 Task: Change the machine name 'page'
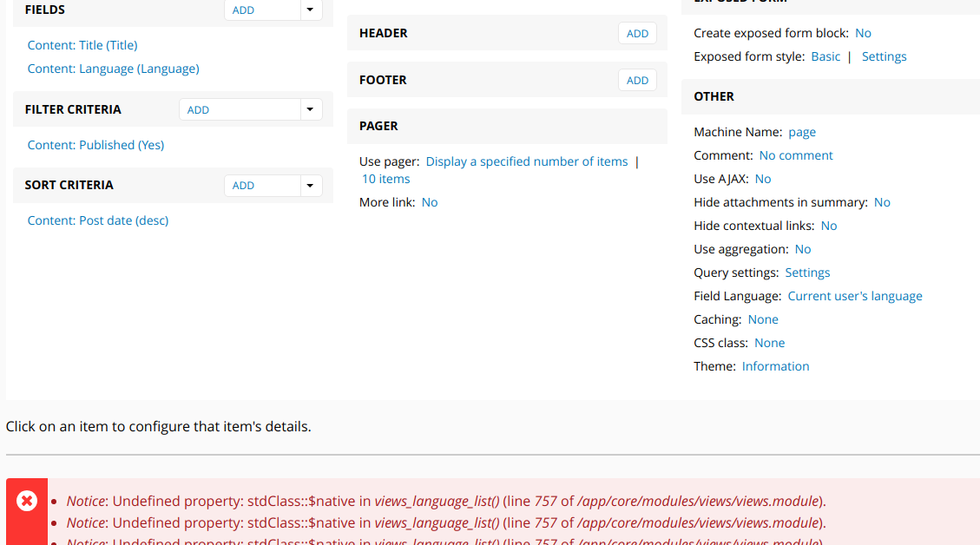801,131
